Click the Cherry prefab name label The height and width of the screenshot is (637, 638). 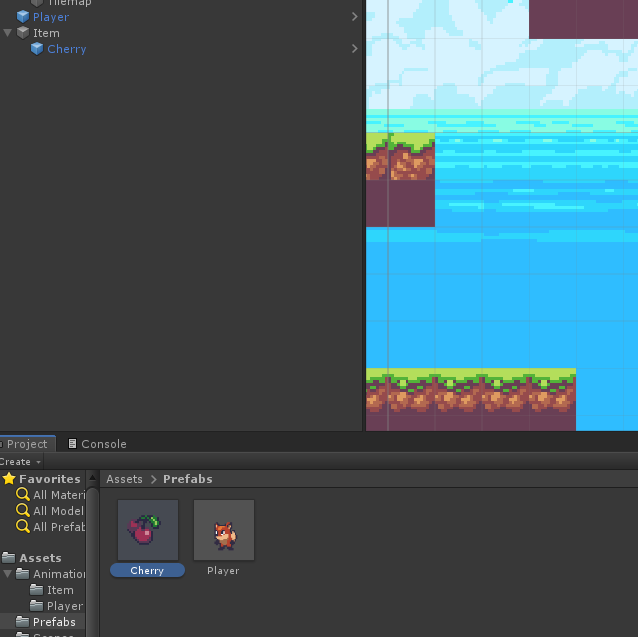point(147,571)
